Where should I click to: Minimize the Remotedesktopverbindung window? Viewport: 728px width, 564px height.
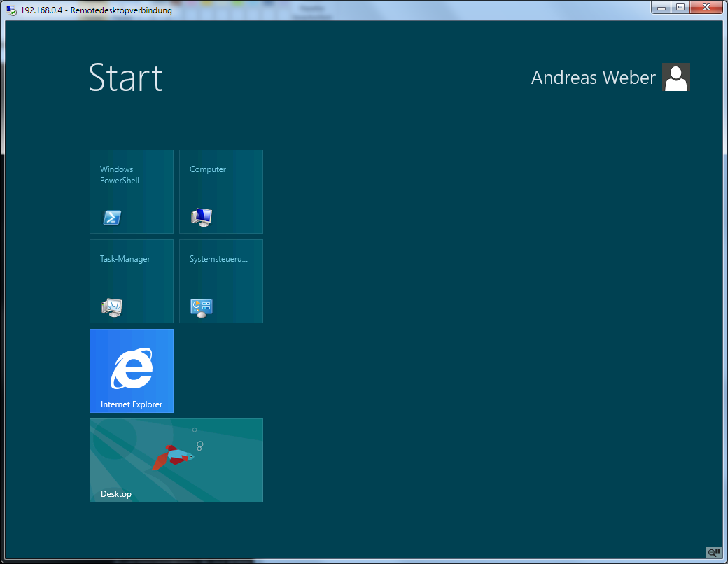(x=661, y=8)
